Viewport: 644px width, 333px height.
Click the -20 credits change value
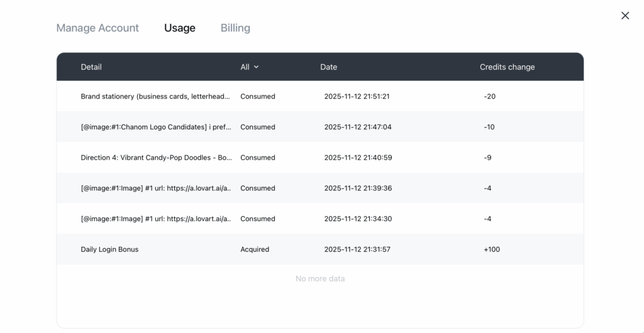point(489,96)
